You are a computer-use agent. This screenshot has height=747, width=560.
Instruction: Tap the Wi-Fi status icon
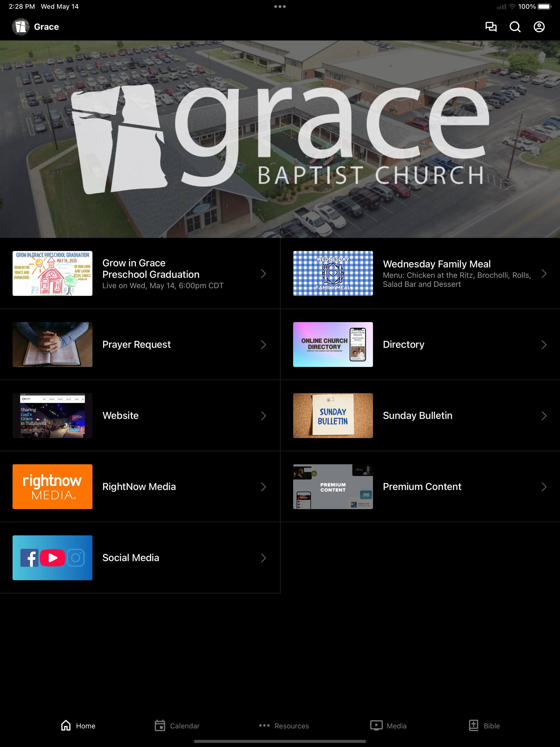512,6
